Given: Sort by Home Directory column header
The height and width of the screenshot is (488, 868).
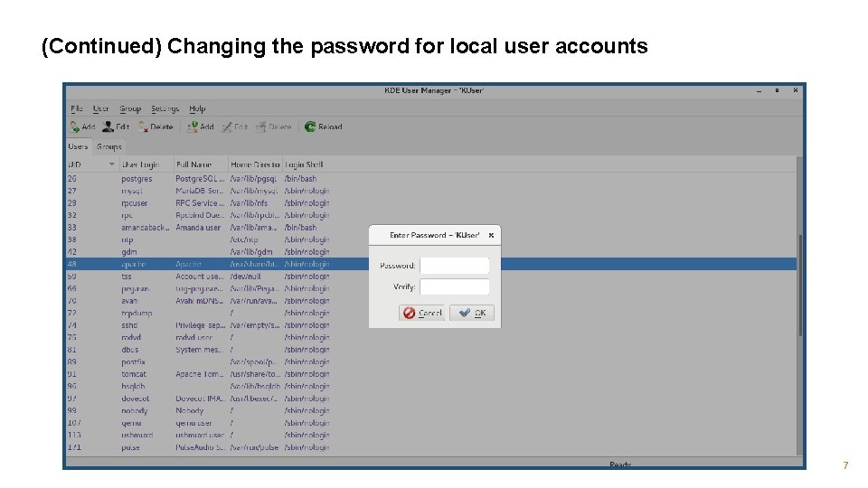Looking at the screenshot, I should 255,164.
